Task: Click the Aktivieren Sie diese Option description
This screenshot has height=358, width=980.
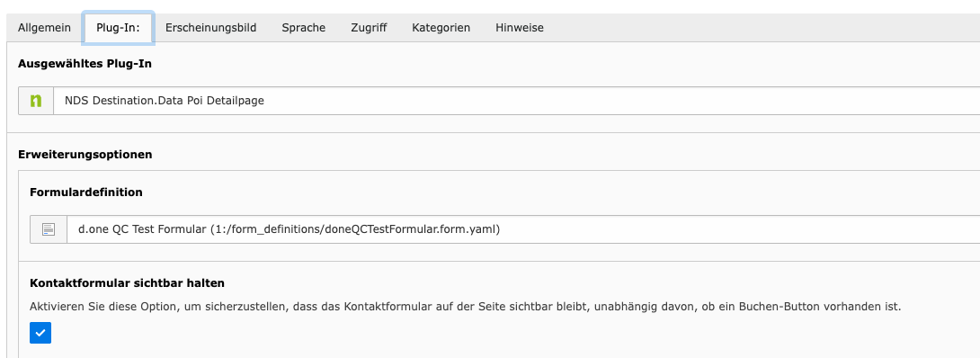Action: (x=466, y=307)
